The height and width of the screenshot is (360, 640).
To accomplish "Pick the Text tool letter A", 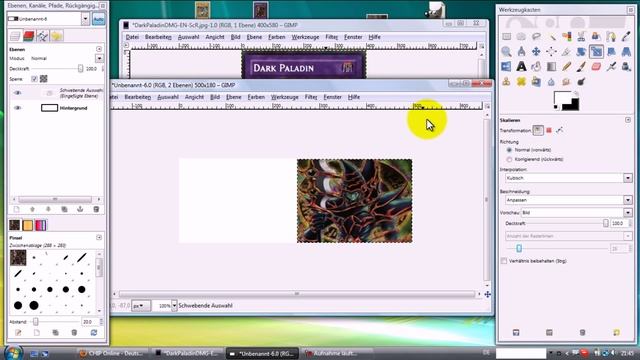I will pyautogui.click(x=521, y=67).
